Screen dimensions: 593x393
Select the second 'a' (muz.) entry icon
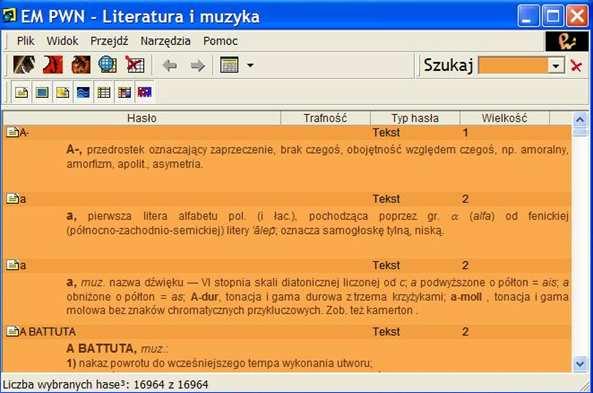click(x=12, y=265)
